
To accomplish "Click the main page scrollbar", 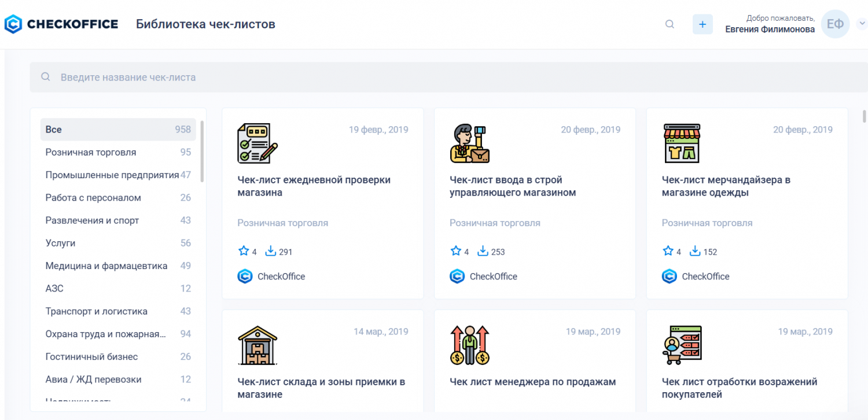I will [865, 116].
